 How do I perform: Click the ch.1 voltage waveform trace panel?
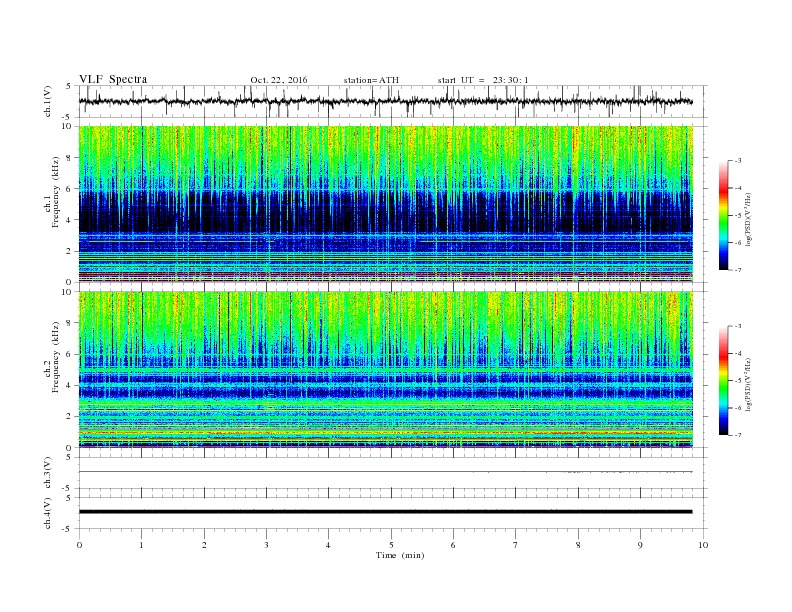coord(393,101)
